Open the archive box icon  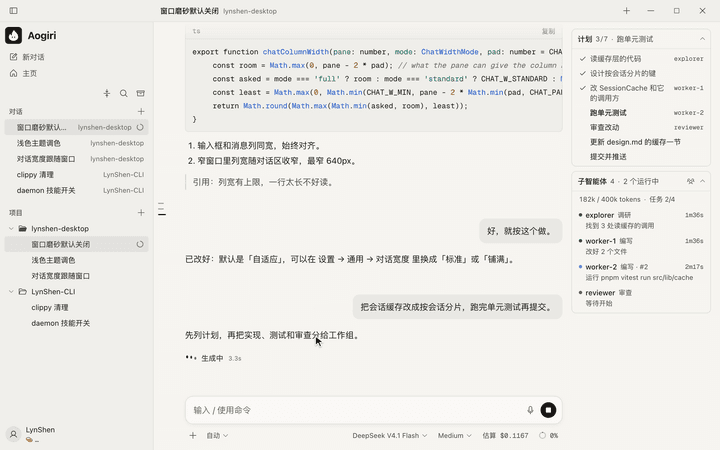pyautogui.click(x=141, y=93)
